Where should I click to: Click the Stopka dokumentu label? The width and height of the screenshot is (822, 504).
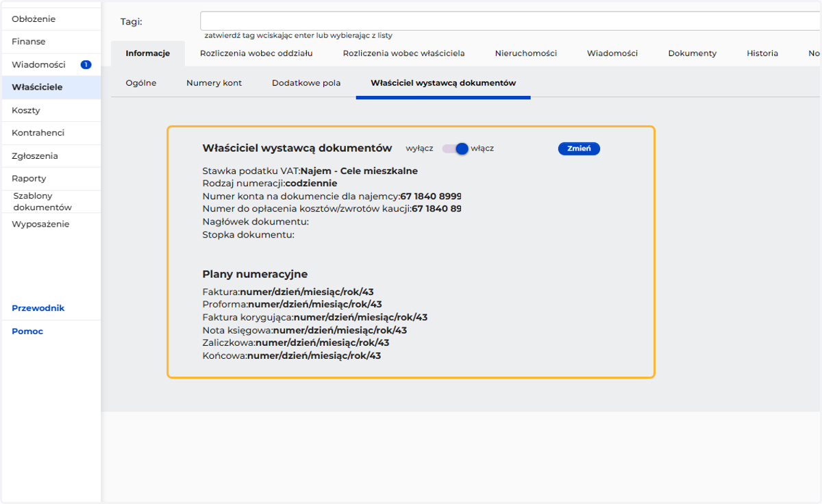click(x=249, y=235)
